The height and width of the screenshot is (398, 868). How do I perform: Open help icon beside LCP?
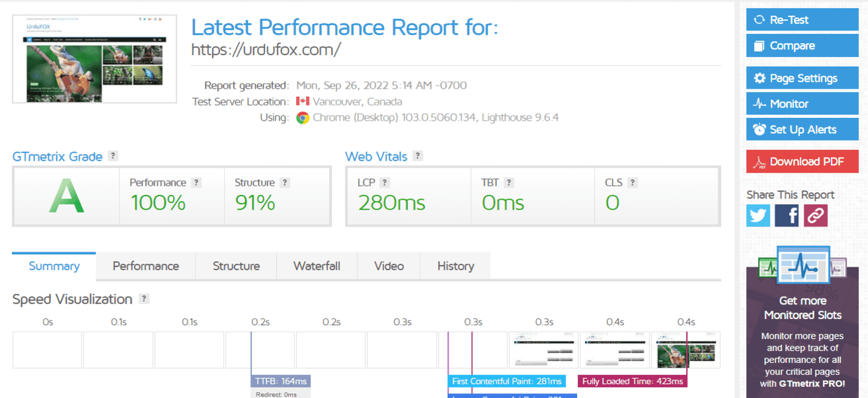(x=385, y=182)
